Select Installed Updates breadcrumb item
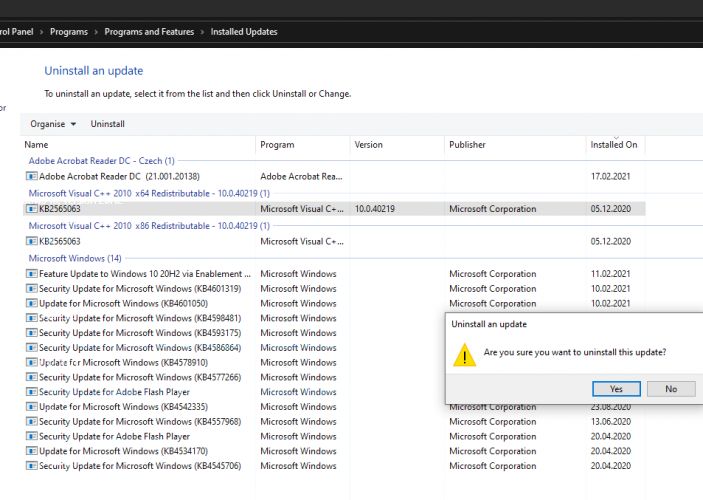This screenshot has height=500, width=703. pyautogui.click(x=244, y=32)
